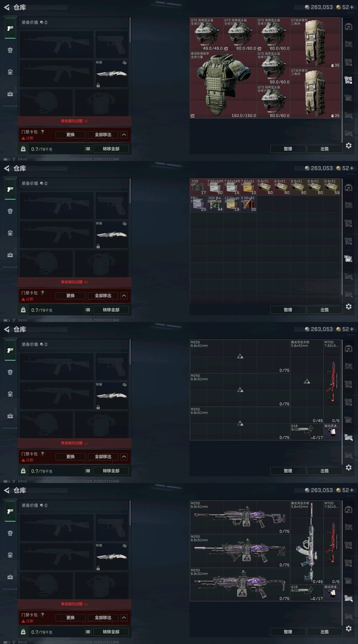Viewport: 358px width, 644px height.
Task: Click the Titan body armor (泰坦防弹装甲) item
Action: point(223,85)
